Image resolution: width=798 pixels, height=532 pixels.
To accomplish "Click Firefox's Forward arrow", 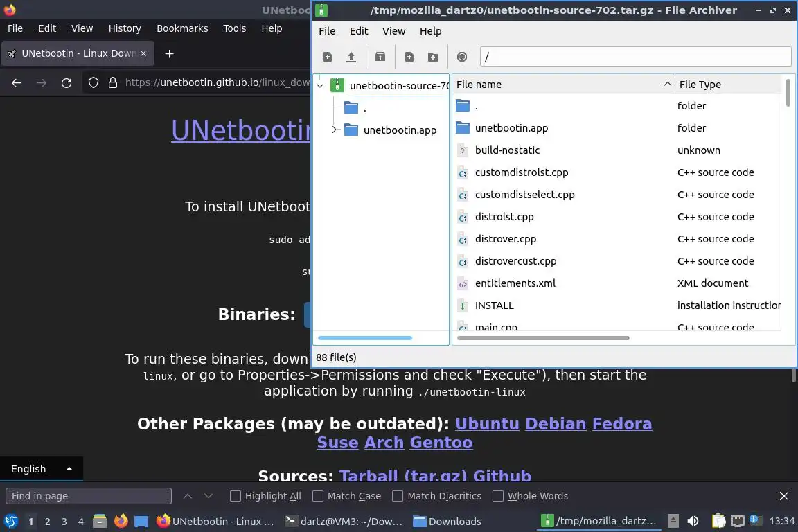I will coord(42,82).
